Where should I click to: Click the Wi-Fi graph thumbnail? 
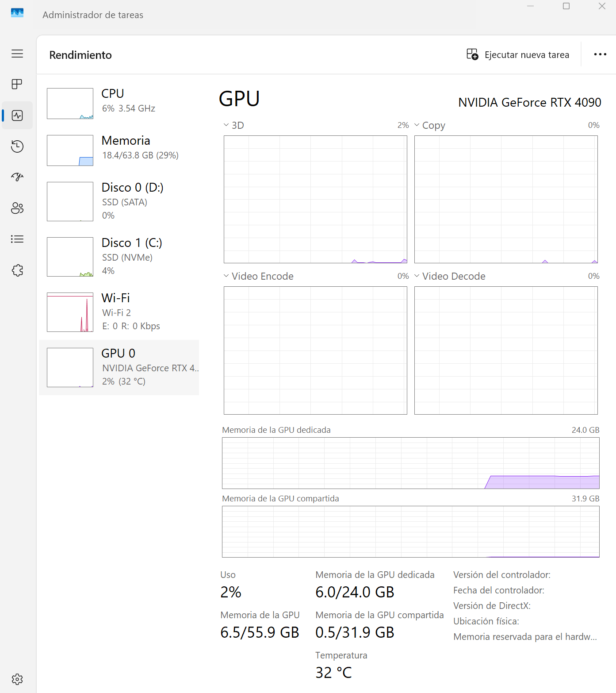70,312
